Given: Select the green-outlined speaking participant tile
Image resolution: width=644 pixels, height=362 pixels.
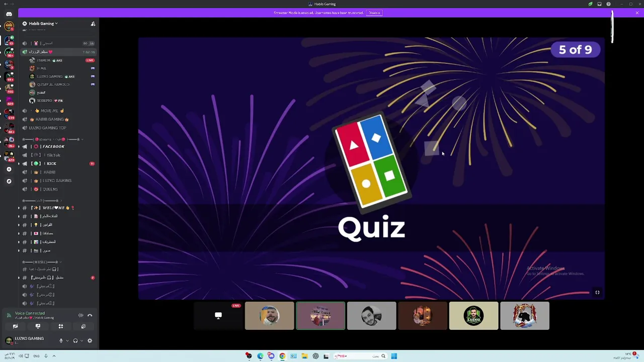Looking at the screenshot, I should pyautogui.click(x=320, y=316).
